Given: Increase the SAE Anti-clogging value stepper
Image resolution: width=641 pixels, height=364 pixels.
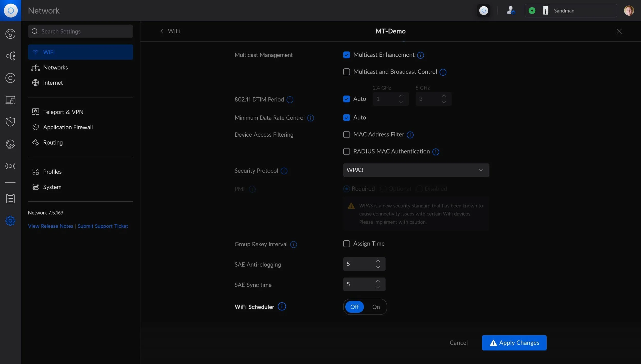Looking at the screenshot, I should (x=378, y=261).
